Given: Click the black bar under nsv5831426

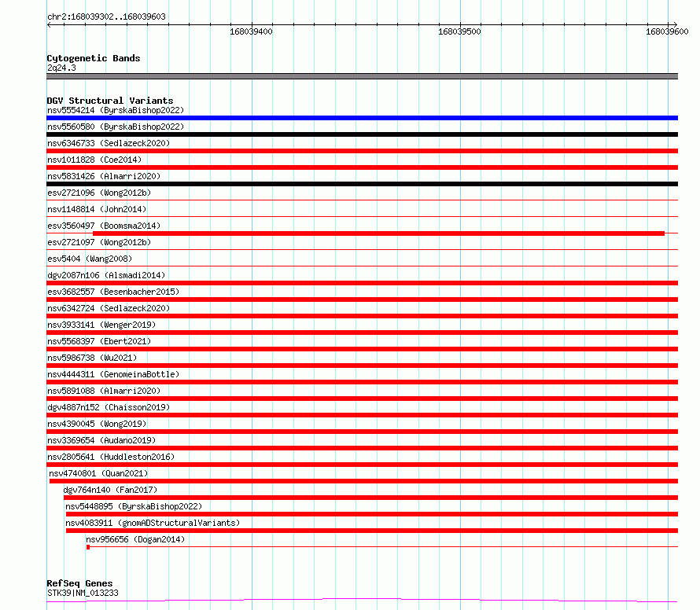Looking at the screenshot, I should click(x=362, y=184).
